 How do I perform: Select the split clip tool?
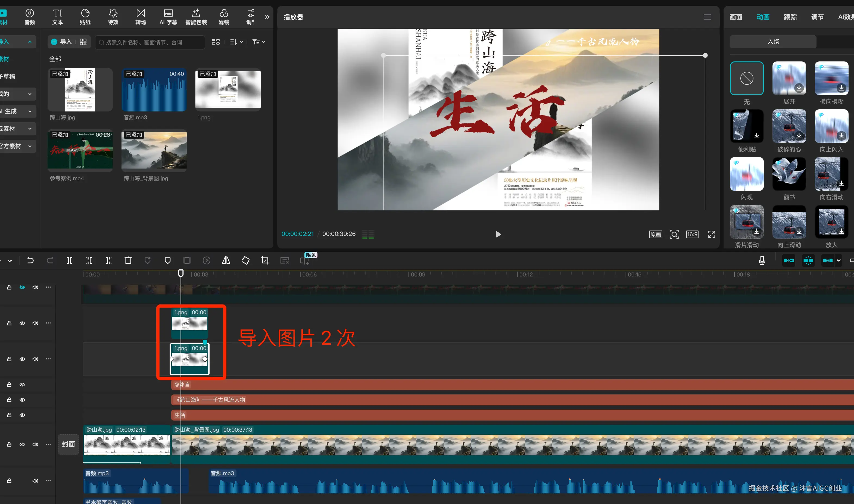point(69,260)
